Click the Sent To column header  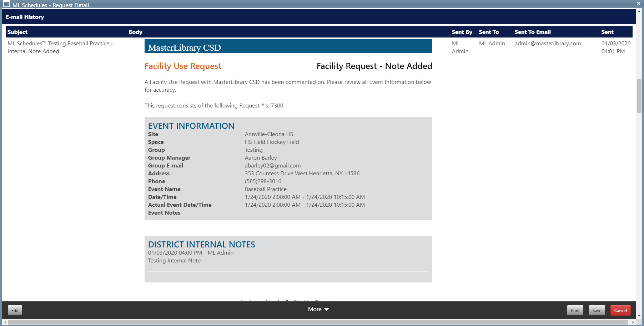click(x=489, y=32)
